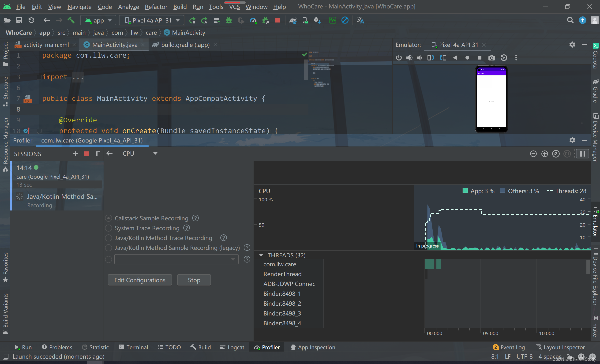Click the emulator volume up icon
Viewport: 600px width, 364px height.
click(x=409, y=58)
